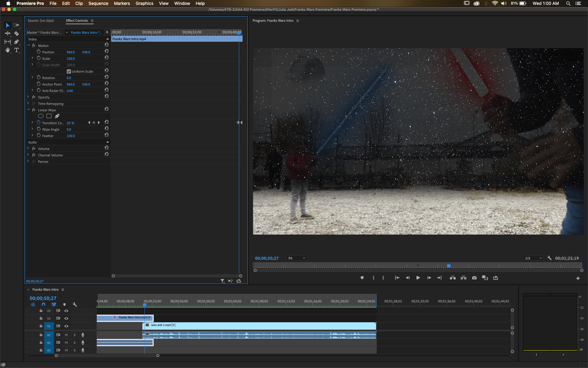This screenshot has width=588, height=368.
Task: Hide video track V2 with eye toggle
Action: [x=66, y=318]
